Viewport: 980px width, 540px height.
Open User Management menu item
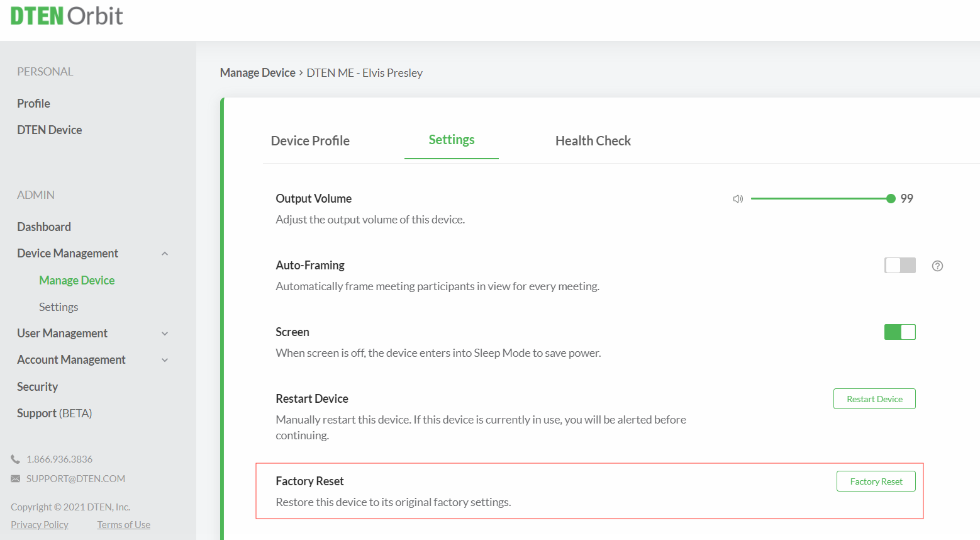[62, 333]
